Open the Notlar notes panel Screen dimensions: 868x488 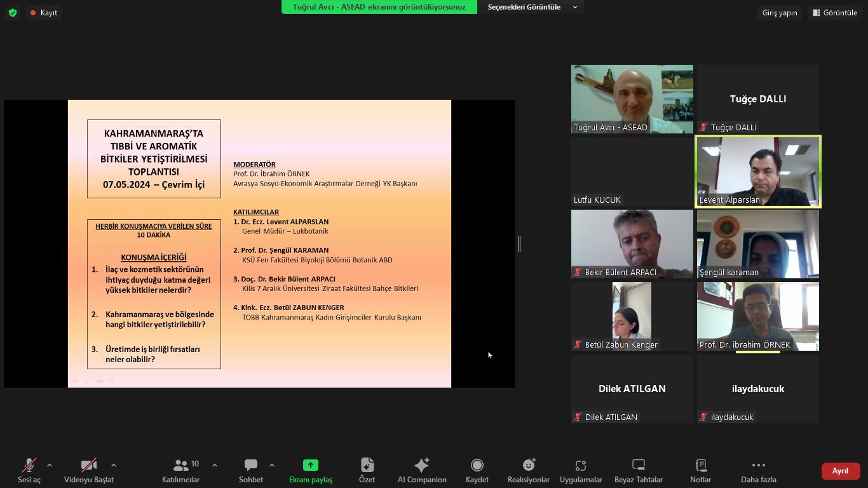pyautogui.click(x=700, y=470)
